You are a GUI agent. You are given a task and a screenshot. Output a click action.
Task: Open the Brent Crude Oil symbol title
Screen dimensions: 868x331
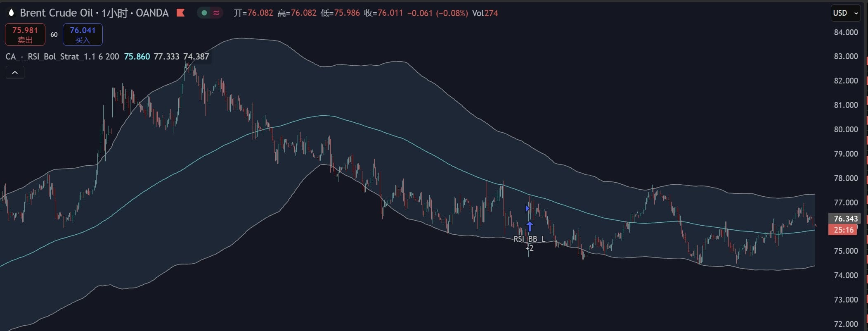(94, 13)
